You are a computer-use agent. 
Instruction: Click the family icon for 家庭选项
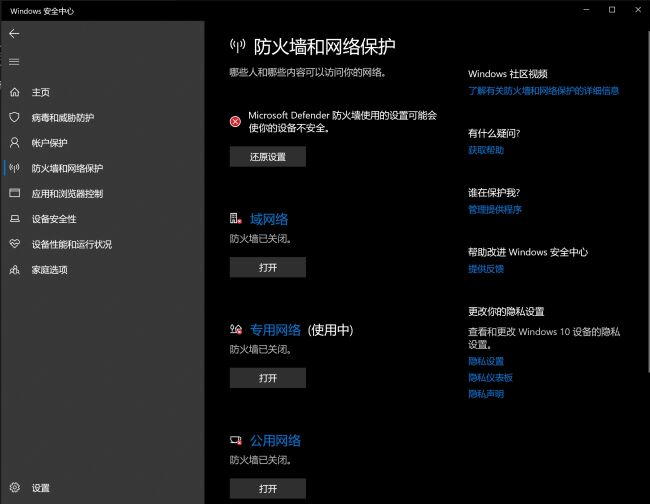click(15, 269)
